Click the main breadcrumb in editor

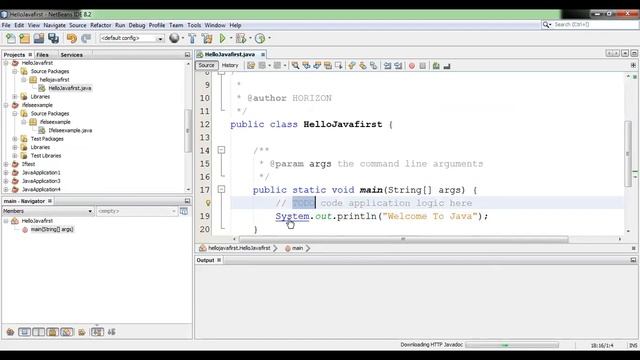[298, 248]
